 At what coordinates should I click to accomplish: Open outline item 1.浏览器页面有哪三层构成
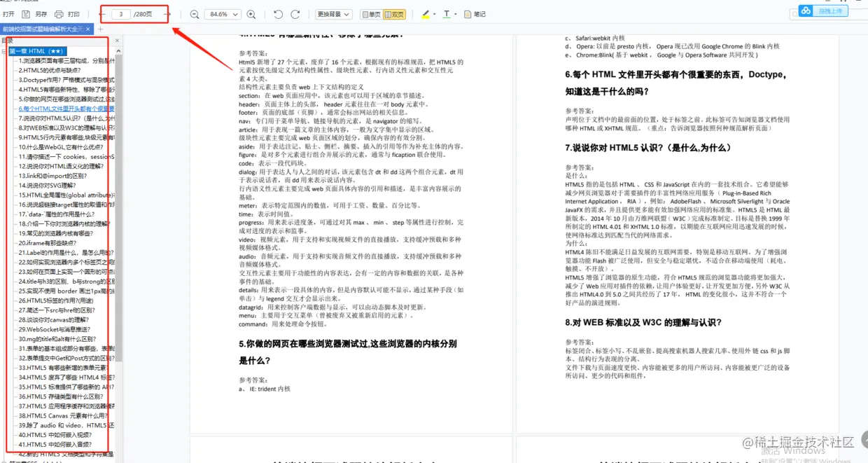66,61
